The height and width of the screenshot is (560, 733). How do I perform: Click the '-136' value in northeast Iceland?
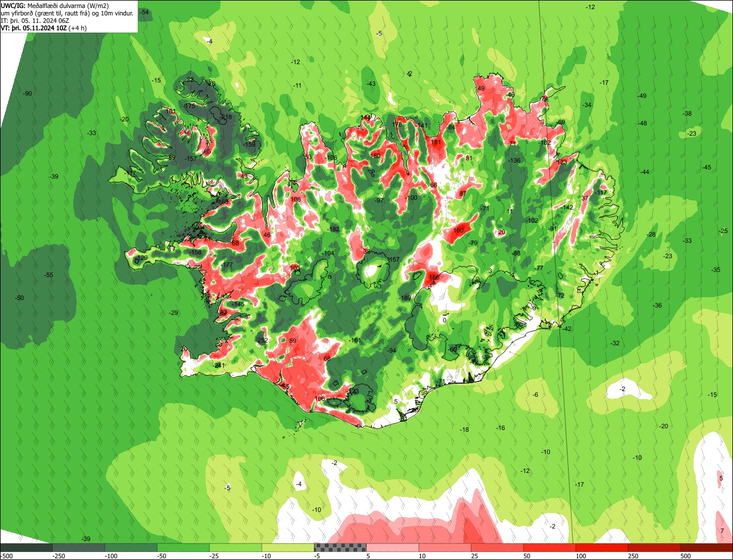(514, 160)
